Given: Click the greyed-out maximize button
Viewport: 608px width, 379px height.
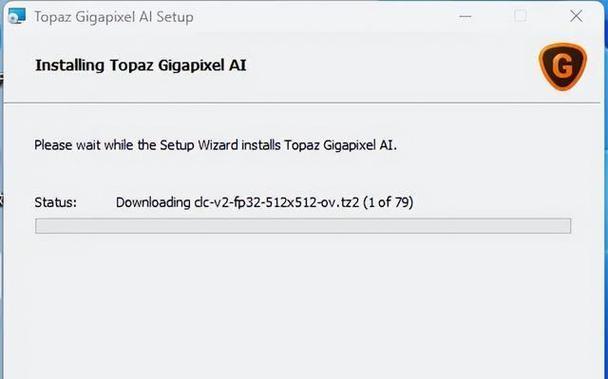Looking at the screenshot, I should point(520,16).
